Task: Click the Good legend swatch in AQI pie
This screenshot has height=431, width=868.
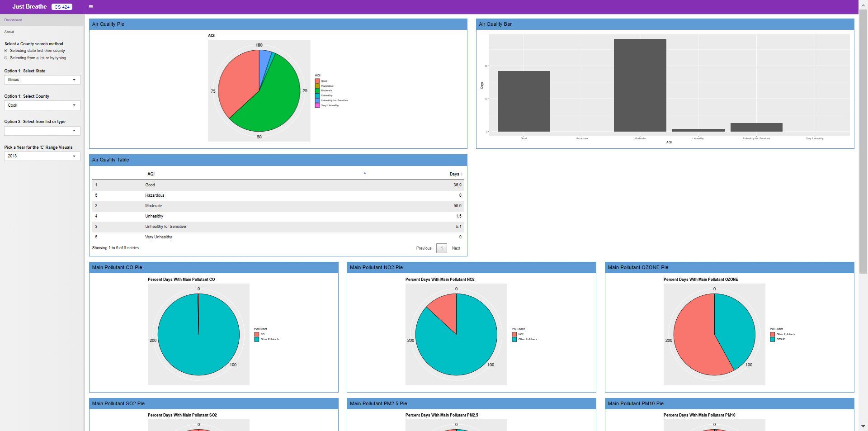Action: (317, 81)
